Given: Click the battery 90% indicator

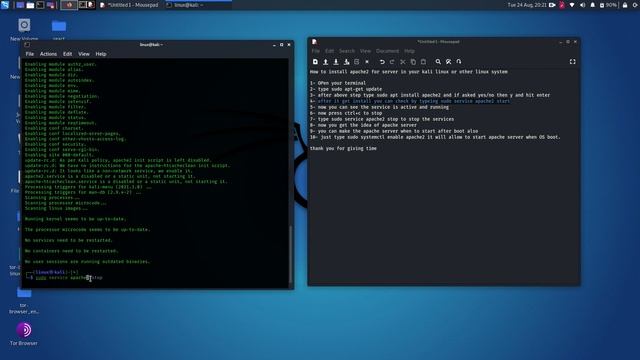Looking at the screenshot, I should click(x=608, y=5).
